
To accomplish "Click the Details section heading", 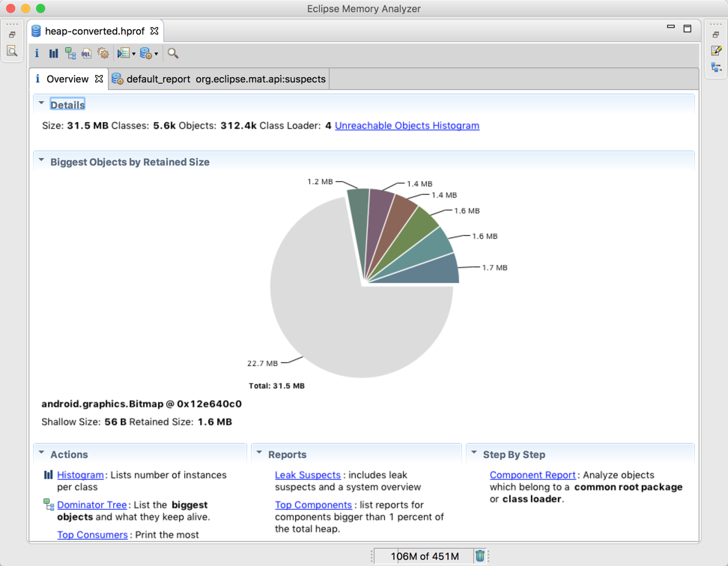I will tap(68, 105).
